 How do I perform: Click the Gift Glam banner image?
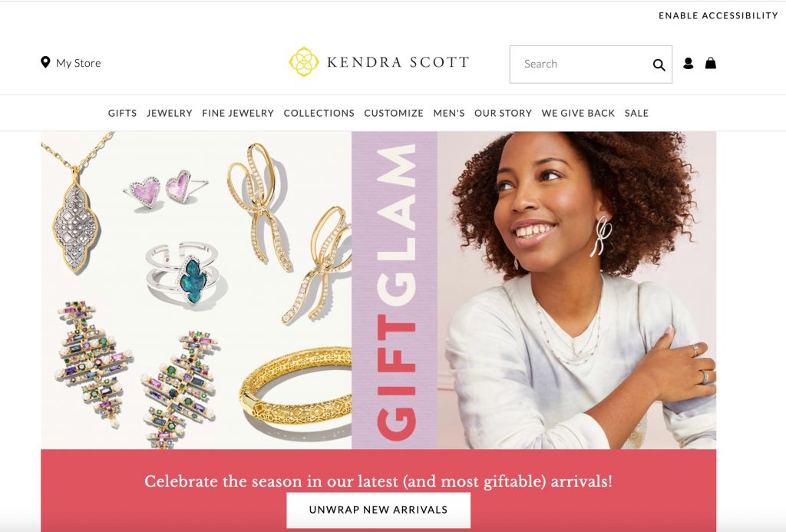(x=378, y=290)
